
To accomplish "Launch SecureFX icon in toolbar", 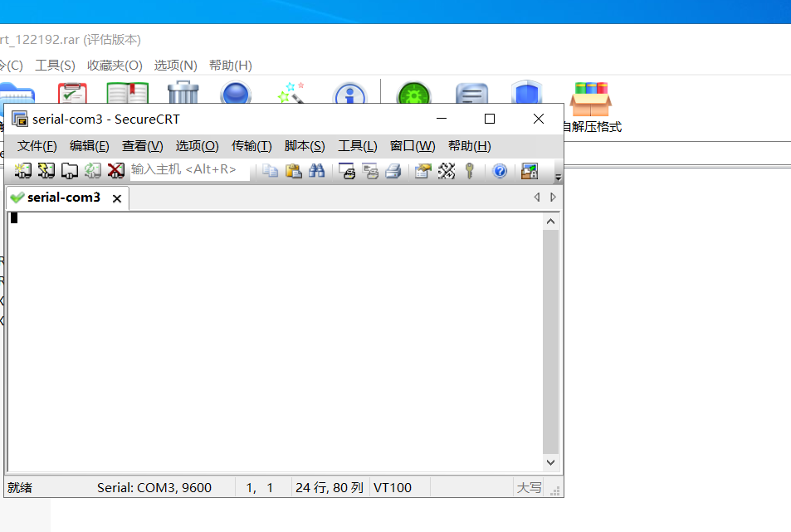I will click(530, 171).
